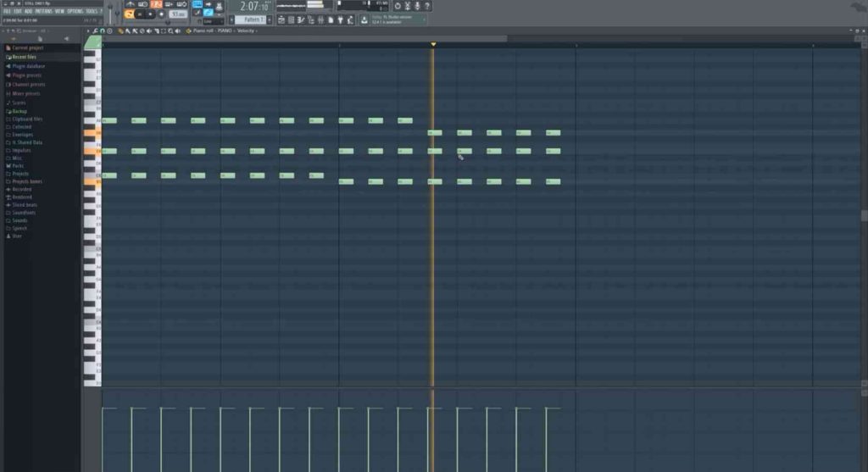Open the PATTERNS menu
The height and width of the screenshot is (472, 868).
44,11
